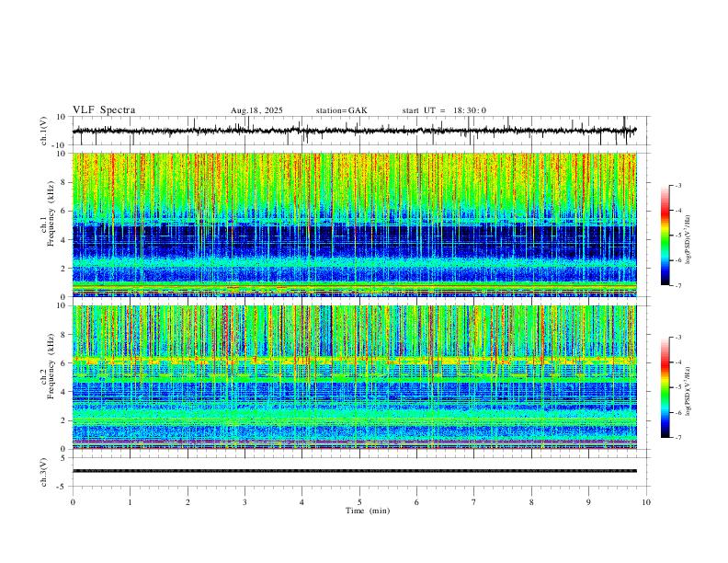Click the time axis tick label '8'

[x=531, y=502]
